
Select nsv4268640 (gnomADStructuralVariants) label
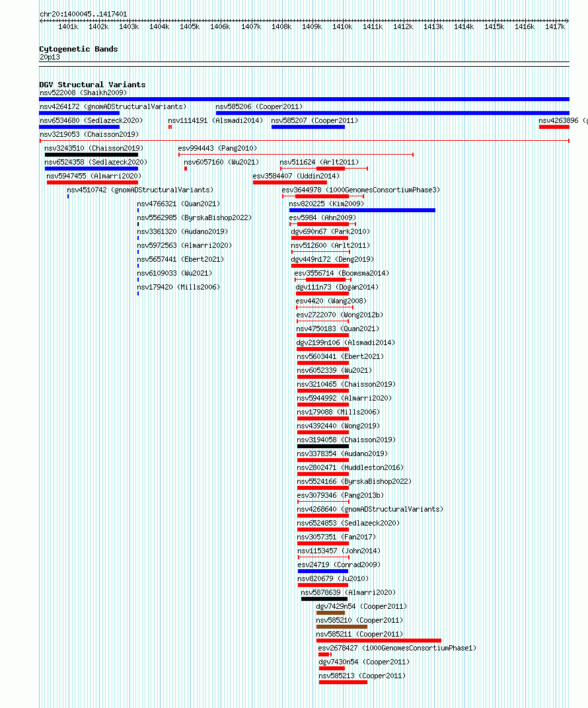coord(370,509)
